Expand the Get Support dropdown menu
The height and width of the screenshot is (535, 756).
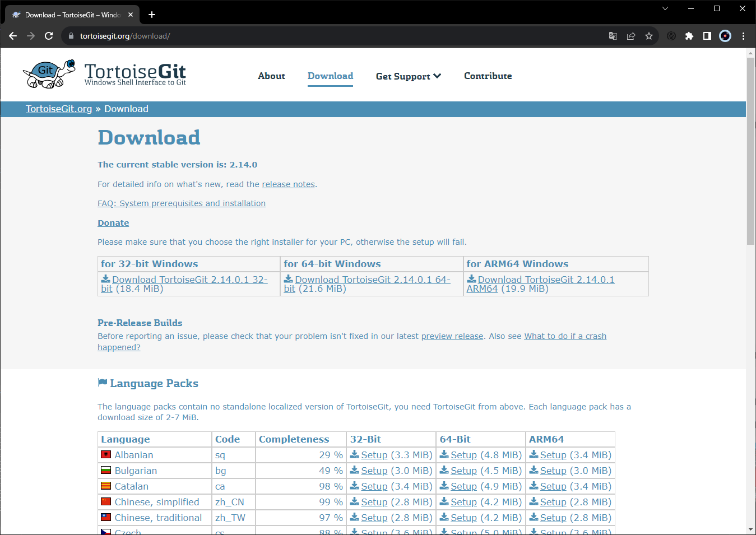point(409,76)
